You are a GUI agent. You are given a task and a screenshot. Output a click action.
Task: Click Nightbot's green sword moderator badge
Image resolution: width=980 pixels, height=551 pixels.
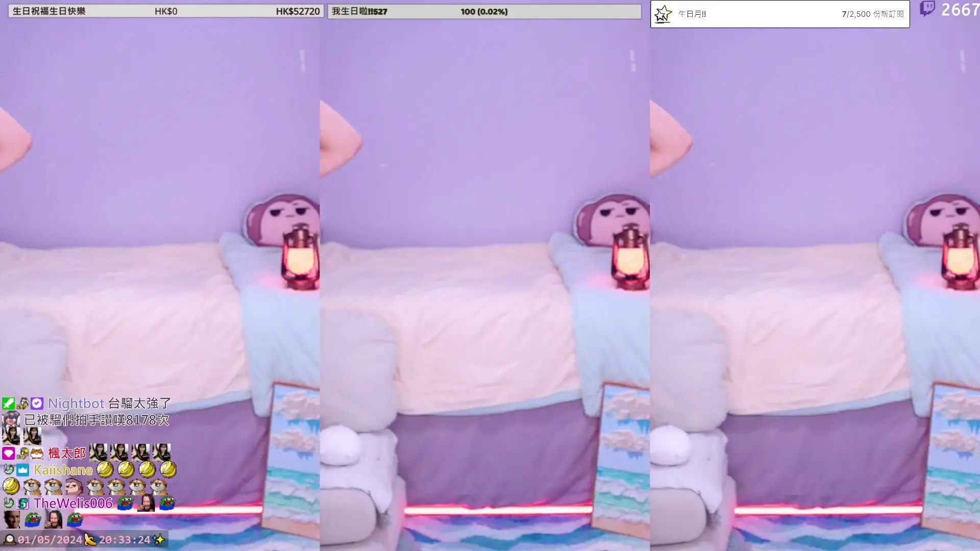pyautogui.click(x=8, y=404)
